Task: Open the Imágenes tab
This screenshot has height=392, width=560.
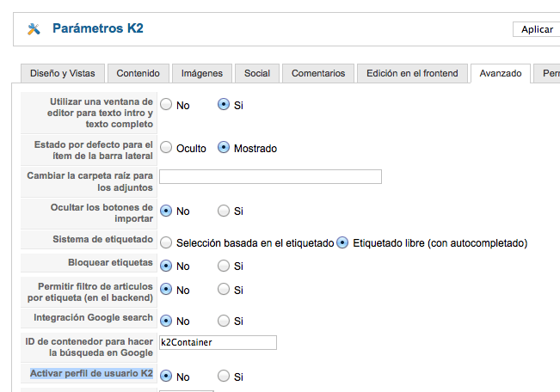Action: coord(202,73)
